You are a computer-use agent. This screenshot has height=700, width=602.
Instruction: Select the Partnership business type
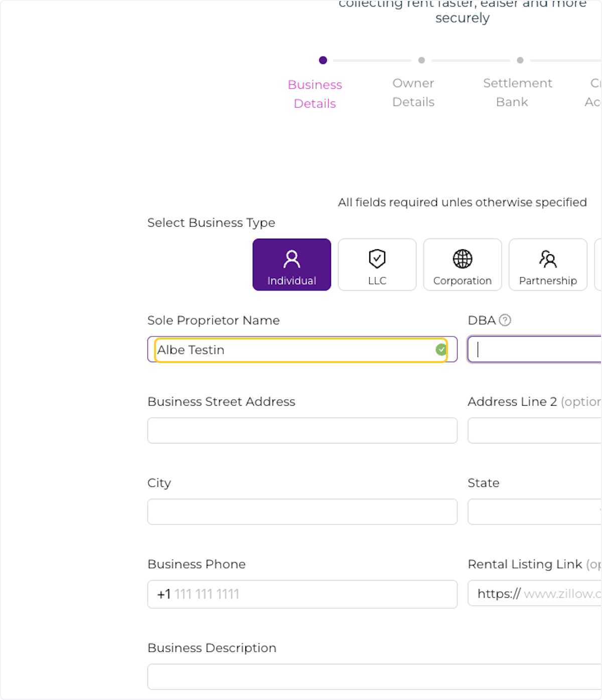point(547,265)
